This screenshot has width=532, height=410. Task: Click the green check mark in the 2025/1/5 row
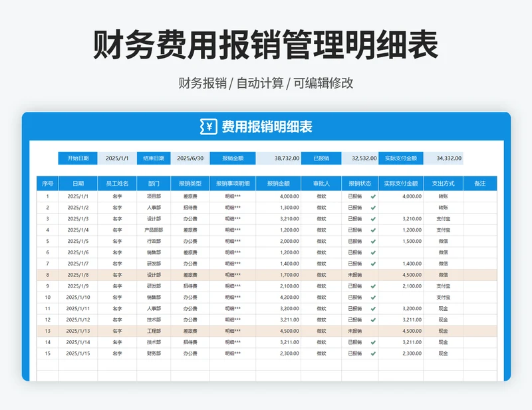373,241
